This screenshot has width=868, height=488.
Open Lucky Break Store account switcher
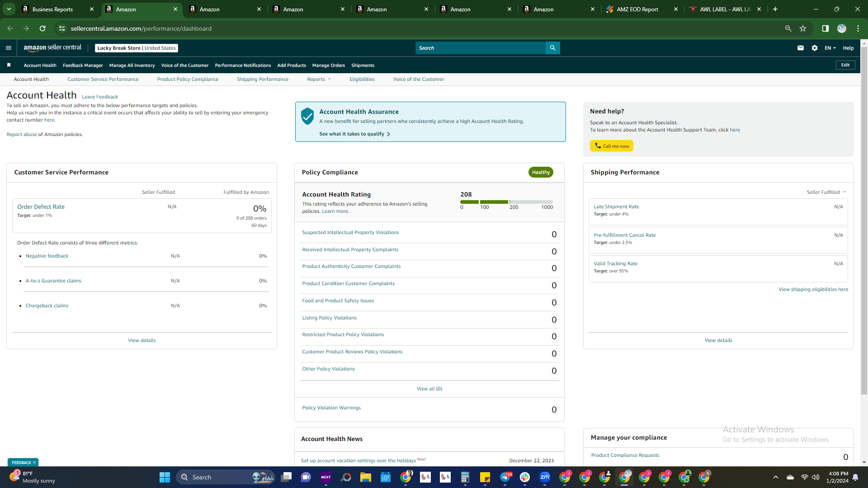click(x=137, y=48)
